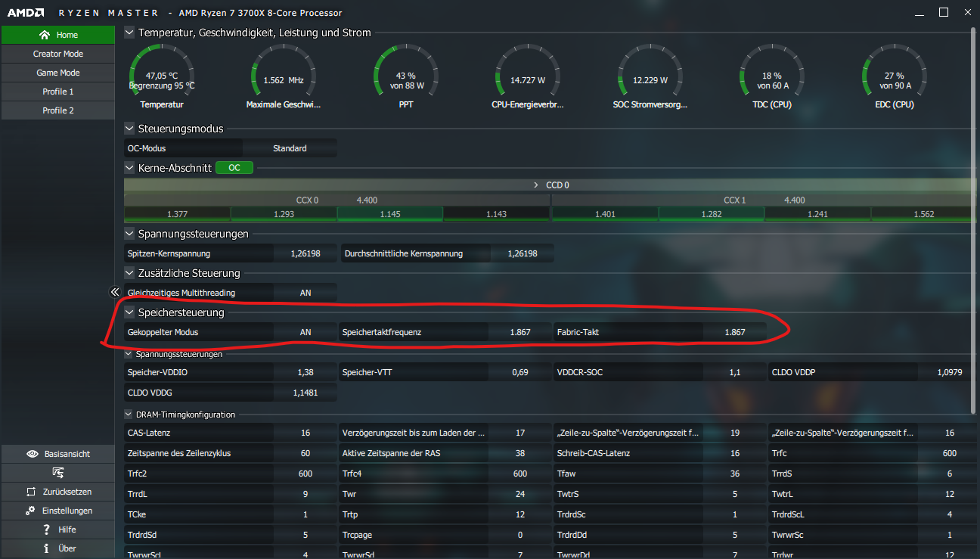Click CLDO VDDP value 1,0979
Image resolution: width=980 pixels, height=559 pixels.
(x=950, y=372)
